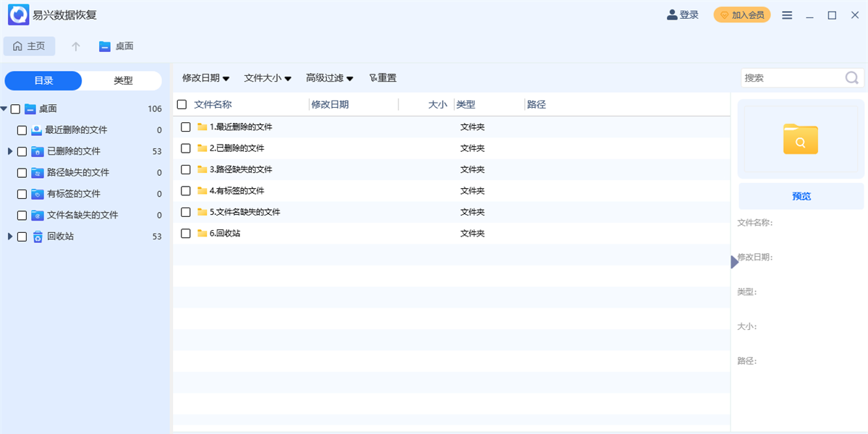Click the 登录 login link

click(689, 14)
